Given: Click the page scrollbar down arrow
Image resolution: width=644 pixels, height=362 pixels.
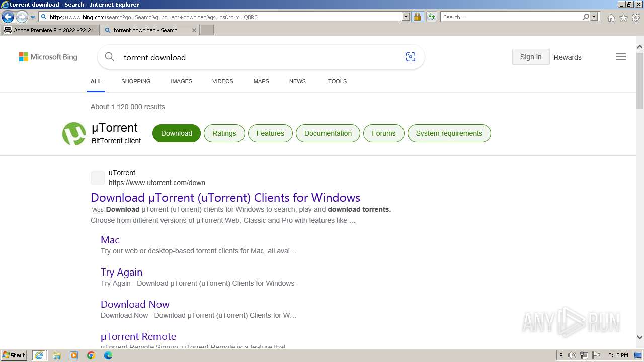Looking at the screenshot, I should [640, 337].
